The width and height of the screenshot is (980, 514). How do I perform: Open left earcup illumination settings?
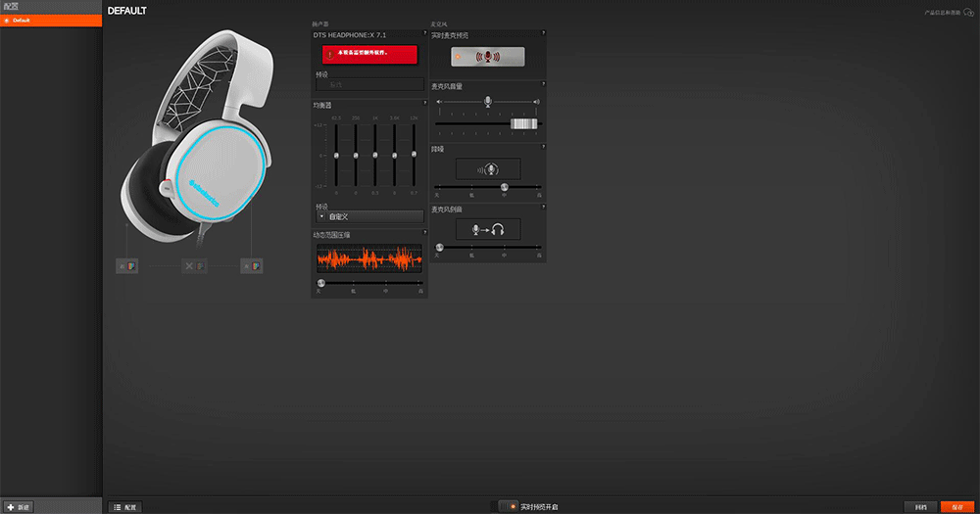click(126, 266)
